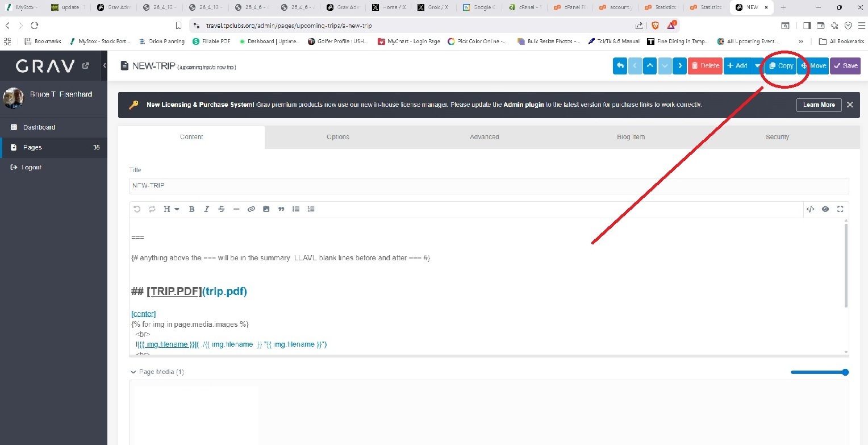Screen dimensions: 868x445
Task: Click the insert image icon
Action: tap(266, 209)
